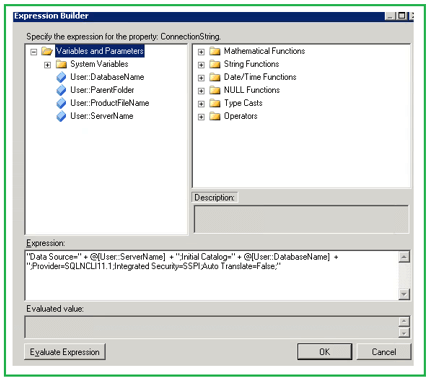The width and height of the screenshot is (431, 384).
Task: Expand the Date/Time Functions node
Action: pos(201,78)
